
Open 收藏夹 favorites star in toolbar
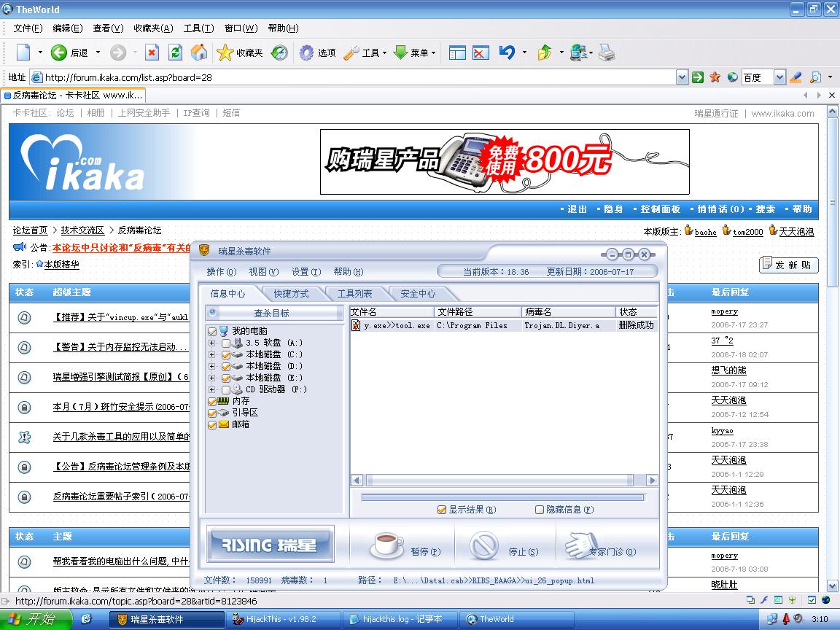click(225, 52)
